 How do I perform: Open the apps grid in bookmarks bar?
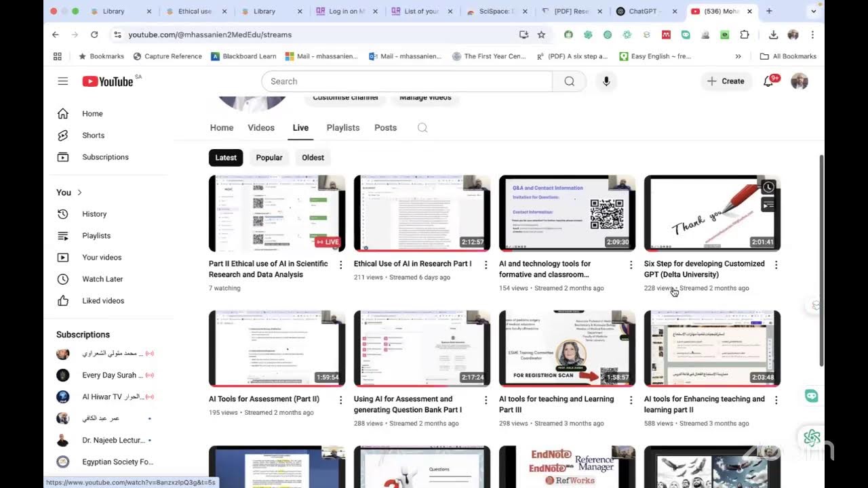coord(58,56)
